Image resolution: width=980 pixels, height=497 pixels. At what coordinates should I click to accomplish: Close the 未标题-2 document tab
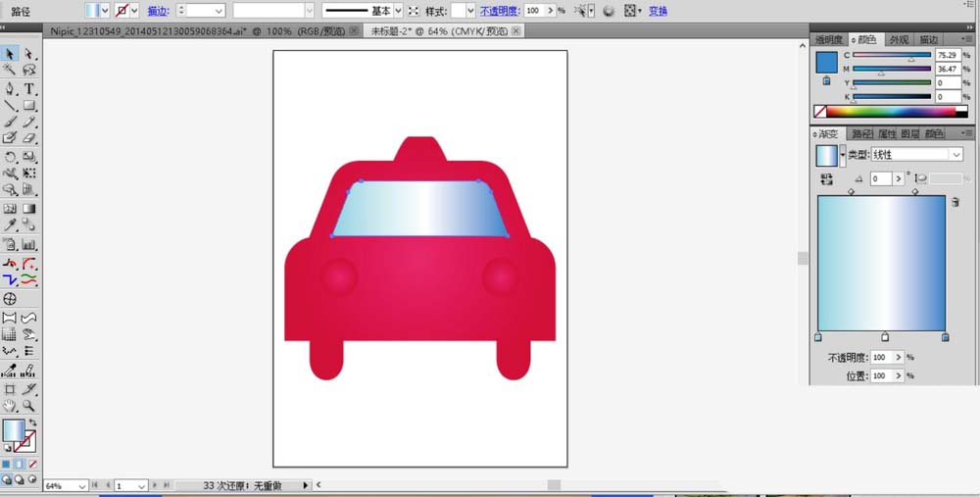(516, 30)
